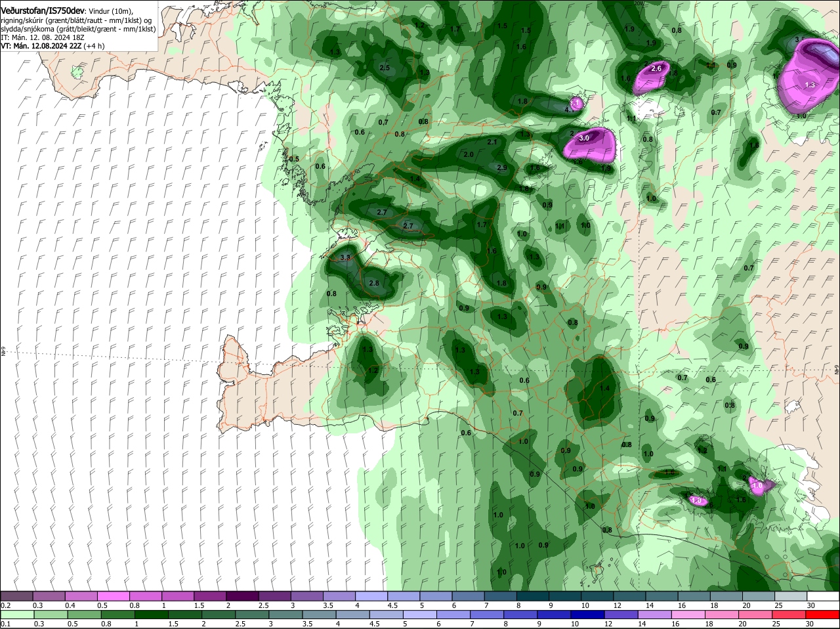The image size is (840, 629).
Task: Click the 0.5 value near the west coast
Action: (294, 159)
